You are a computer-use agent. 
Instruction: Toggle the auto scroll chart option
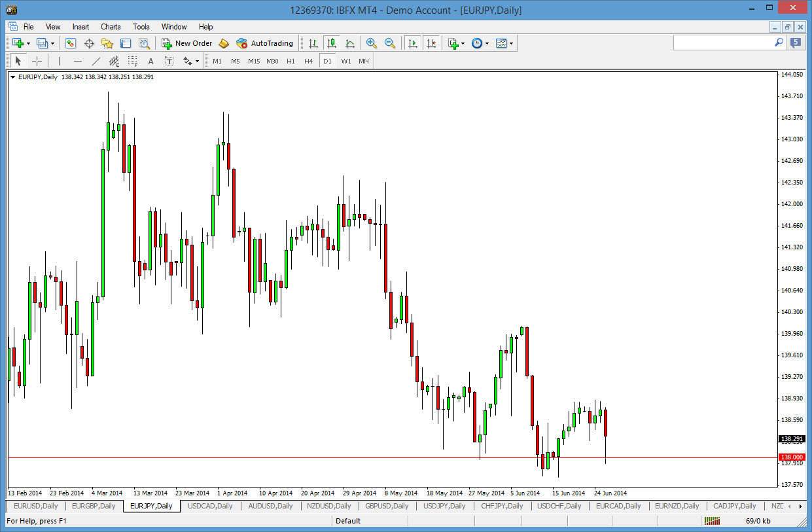(413, 43)
